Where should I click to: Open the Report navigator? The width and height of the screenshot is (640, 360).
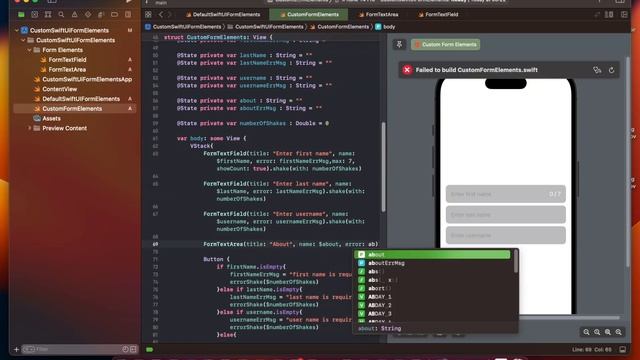tap(128, 15)
